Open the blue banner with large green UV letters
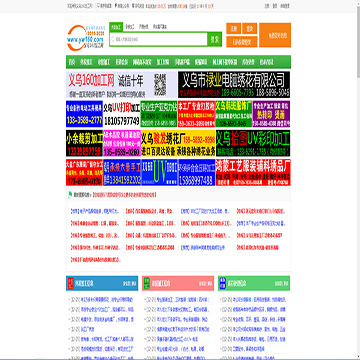The width and height of the screenshot is (360, 360). click(159, 172)
